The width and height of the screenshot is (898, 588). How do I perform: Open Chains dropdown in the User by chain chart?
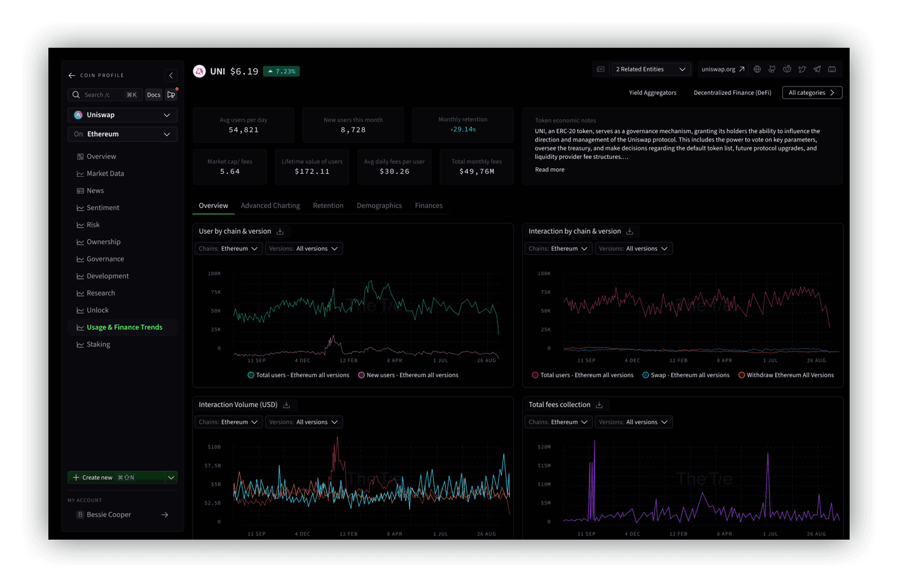[x=229, y=249]
